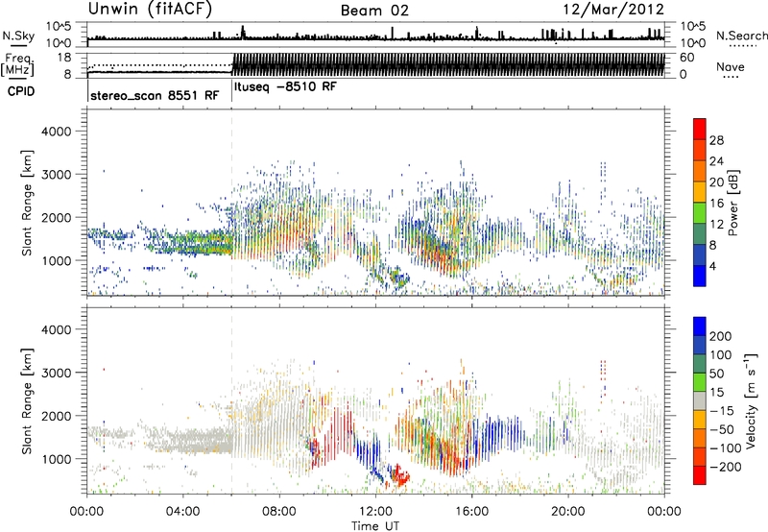Viewport: 768px width, 532px height.
Task: Click the '200' value on Velocity scale
Action: tap(720, 336)
